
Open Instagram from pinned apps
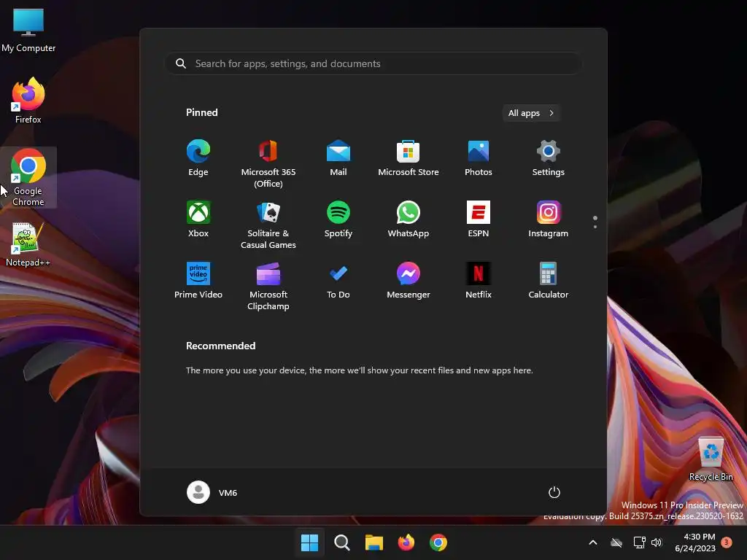549,219
